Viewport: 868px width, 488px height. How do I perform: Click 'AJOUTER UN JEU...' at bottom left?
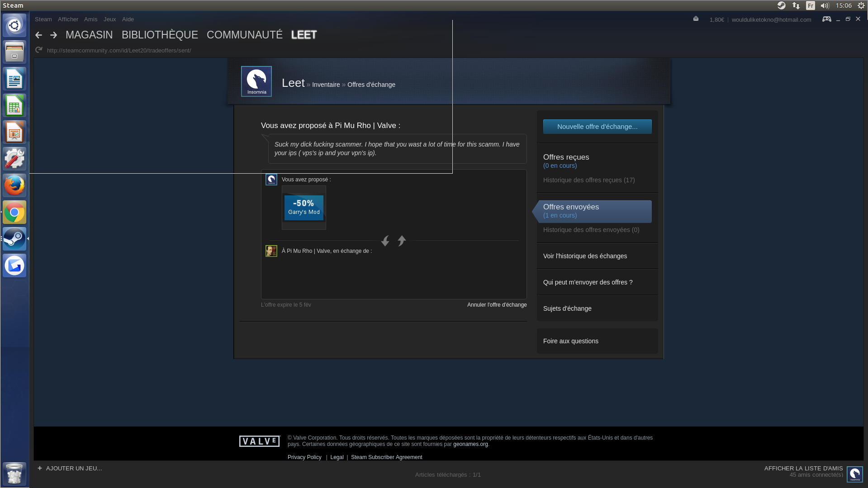74,468
